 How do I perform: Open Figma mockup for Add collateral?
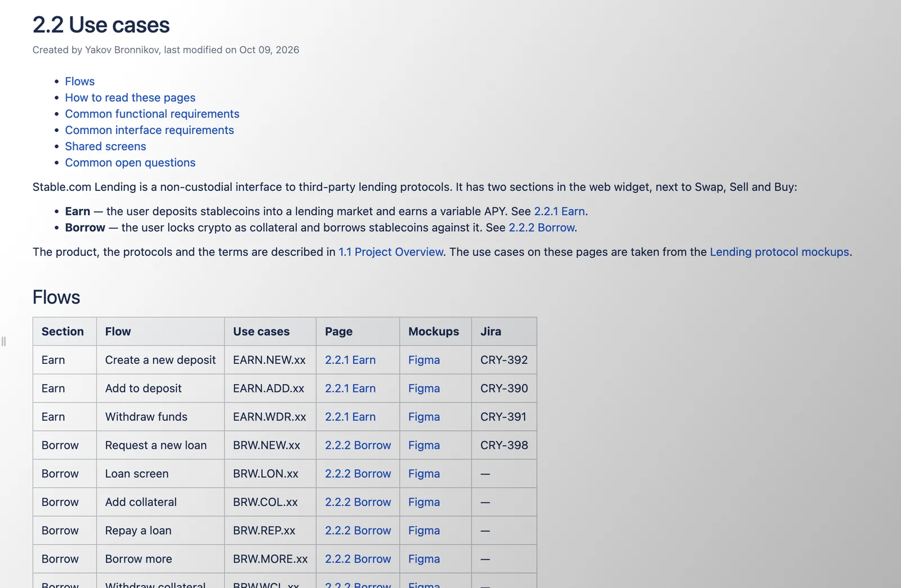pos(424,502)
